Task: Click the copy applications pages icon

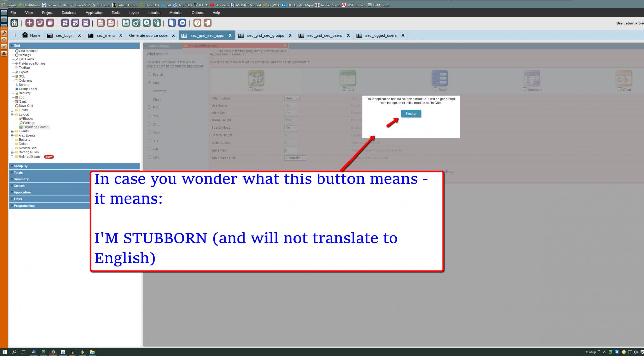Action: pos(111,23)
